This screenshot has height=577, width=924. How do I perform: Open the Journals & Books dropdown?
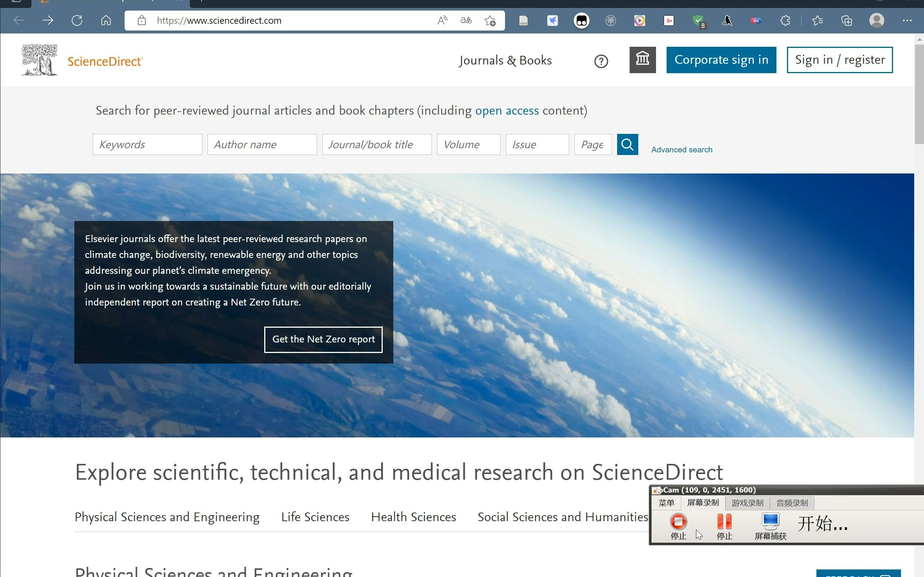click(x=505, y=60)
